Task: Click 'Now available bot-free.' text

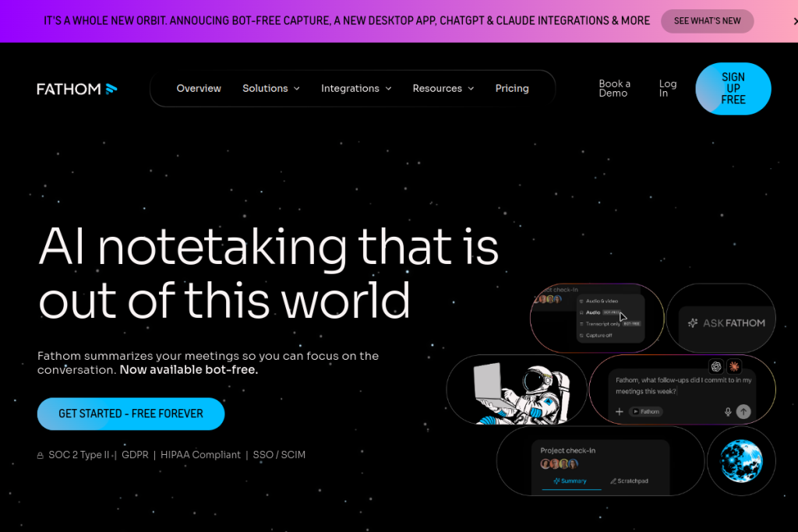Action: 189,370
